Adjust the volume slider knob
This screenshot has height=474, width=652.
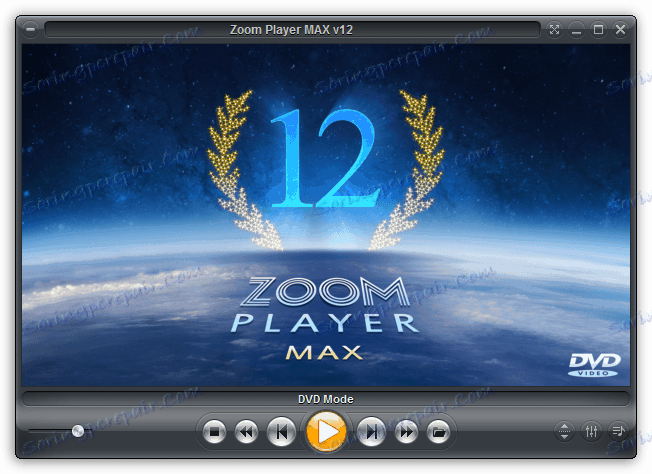point(78,431)
